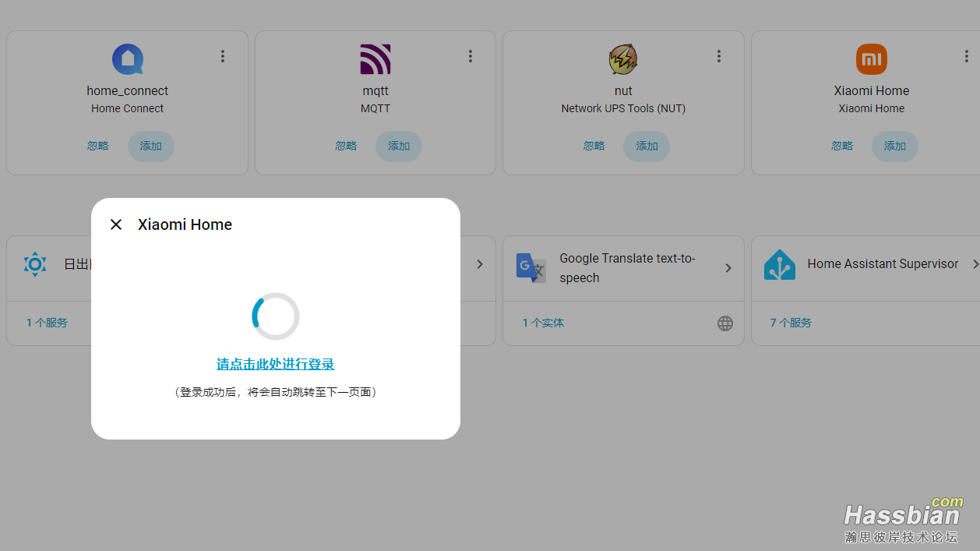Expand the Home Assistant Supervisor entry
Viewport: 980px width, 551px height.
point(975,264)
